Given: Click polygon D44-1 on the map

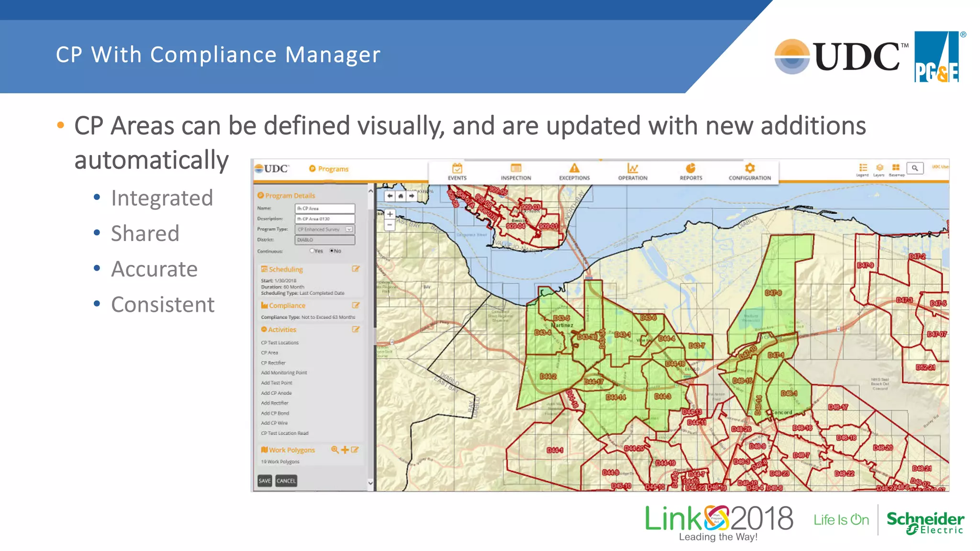Looking at the screenshot, I should click(555, 450).
